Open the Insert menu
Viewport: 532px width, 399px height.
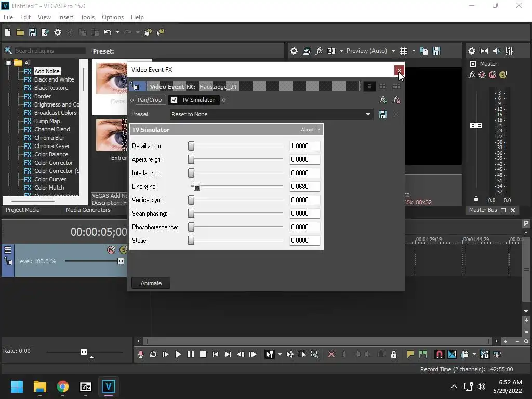tap(65, 17)
